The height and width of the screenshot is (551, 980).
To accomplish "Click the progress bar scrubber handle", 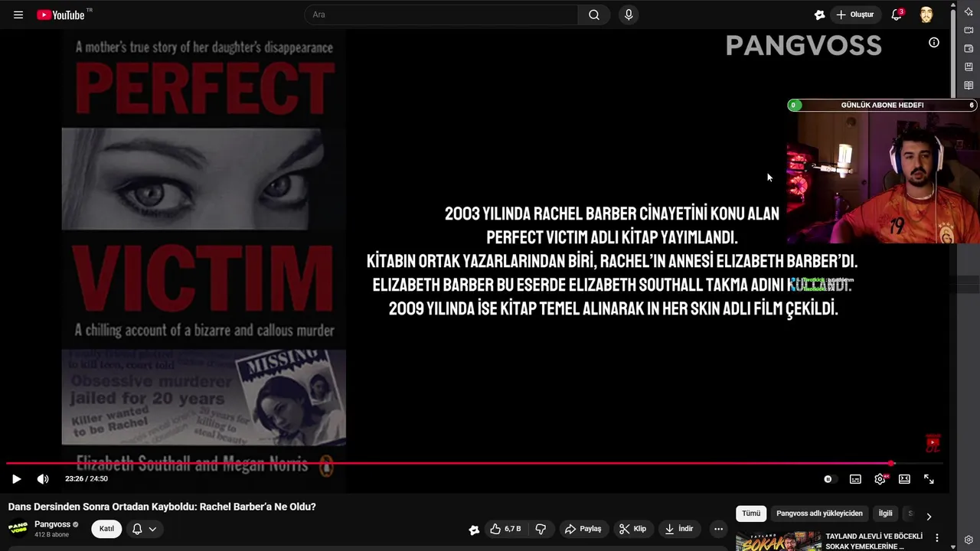I will 891,463.
